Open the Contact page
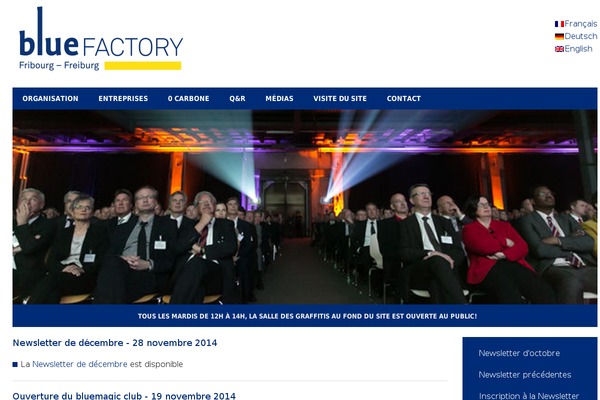The height and width of the screenshot is (400, 600). (x=404, y=99)
